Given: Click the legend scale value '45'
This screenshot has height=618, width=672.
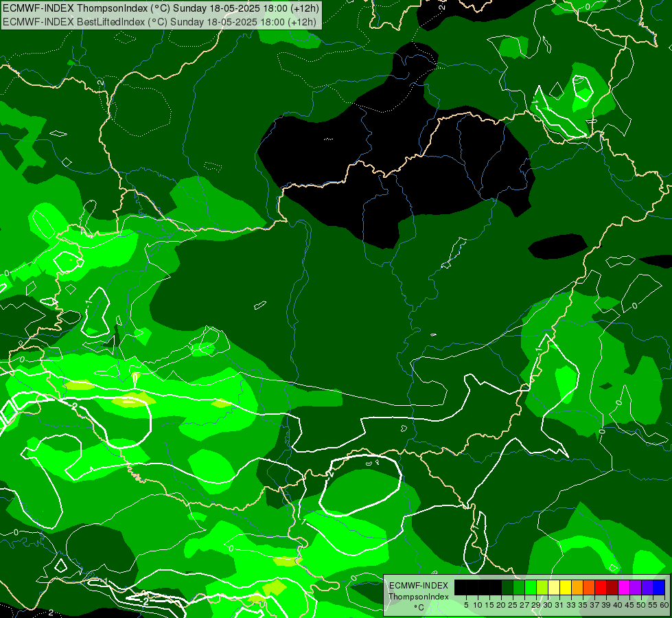Looking at the screenshot, I should point(629,605).
